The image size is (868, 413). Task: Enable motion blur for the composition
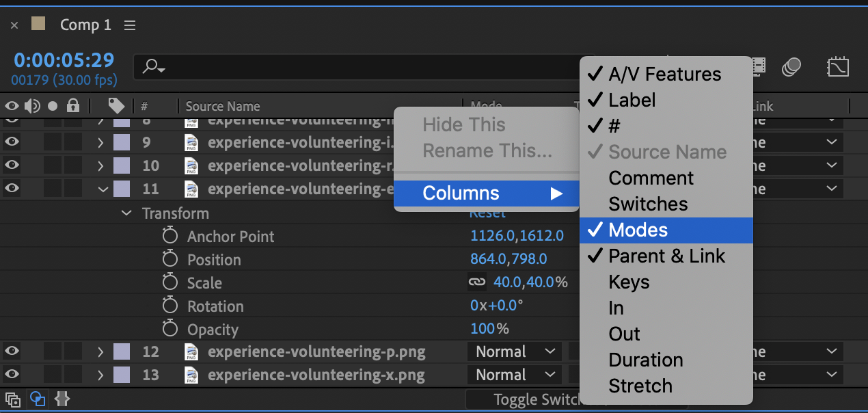pos(791,66)
